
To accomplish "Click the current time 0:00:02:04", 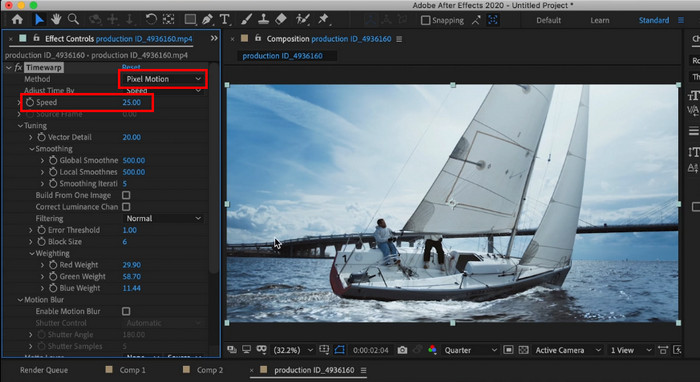I will click(x=371, y=350).
